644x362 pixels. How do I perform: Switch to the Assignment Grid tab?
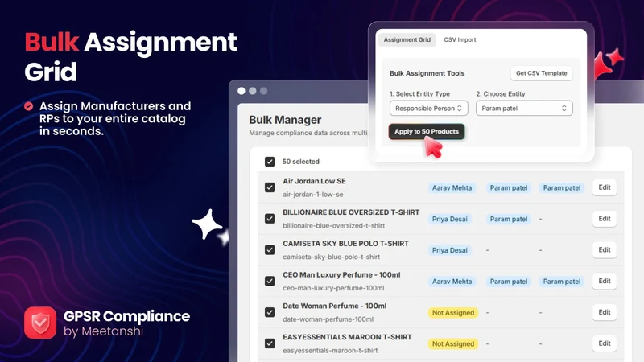(x=407, y=39)
